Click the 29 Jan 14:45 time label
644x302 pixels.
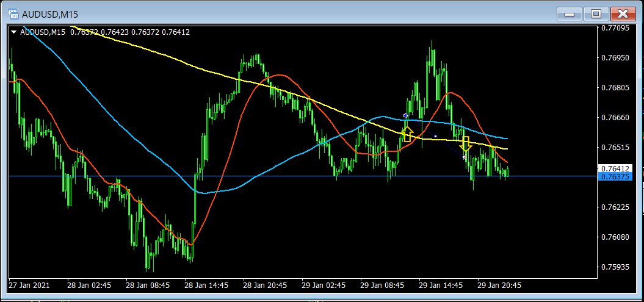(x=441, y=285)
